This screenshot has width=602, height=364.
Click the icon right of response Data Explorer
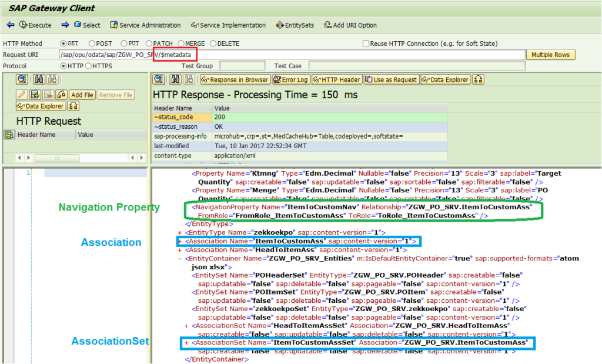(x=478, y=79)
